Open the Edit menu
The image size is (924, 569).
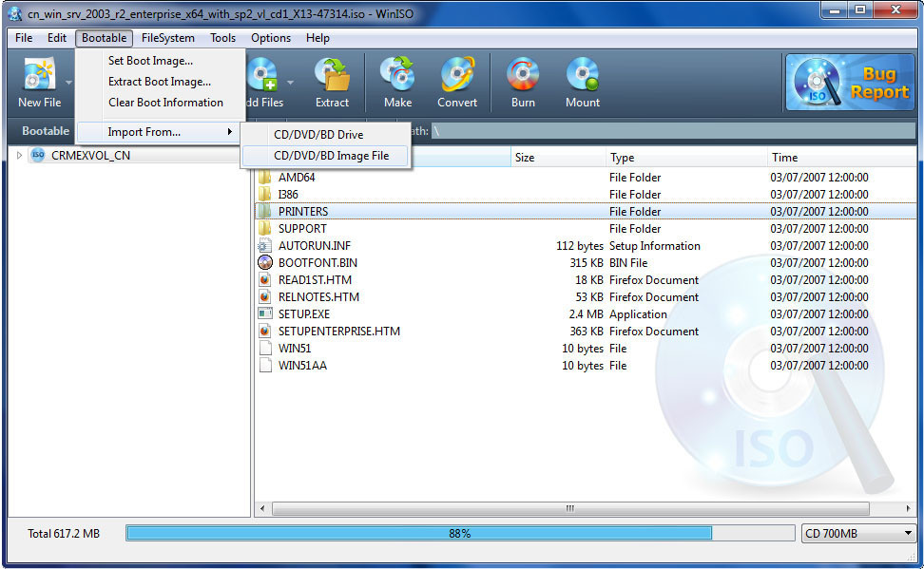point(57,38)
